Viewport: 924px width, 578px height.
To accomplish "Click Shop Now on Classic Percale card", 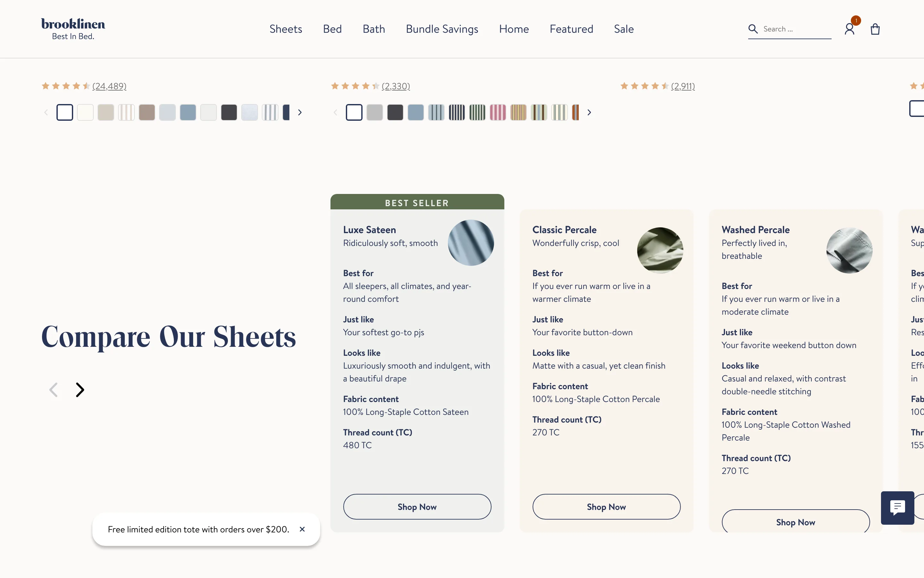I will tap(606, 506).
